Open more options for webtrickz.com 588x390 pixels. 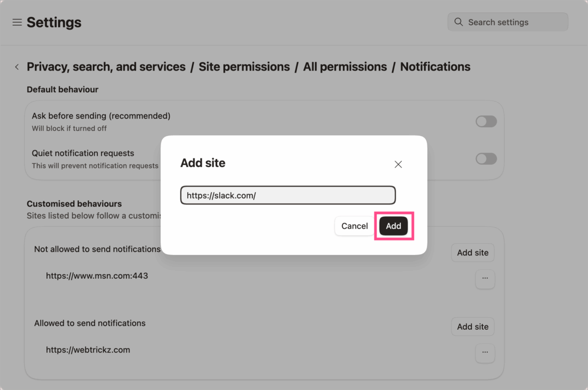[x=485, y=353]
